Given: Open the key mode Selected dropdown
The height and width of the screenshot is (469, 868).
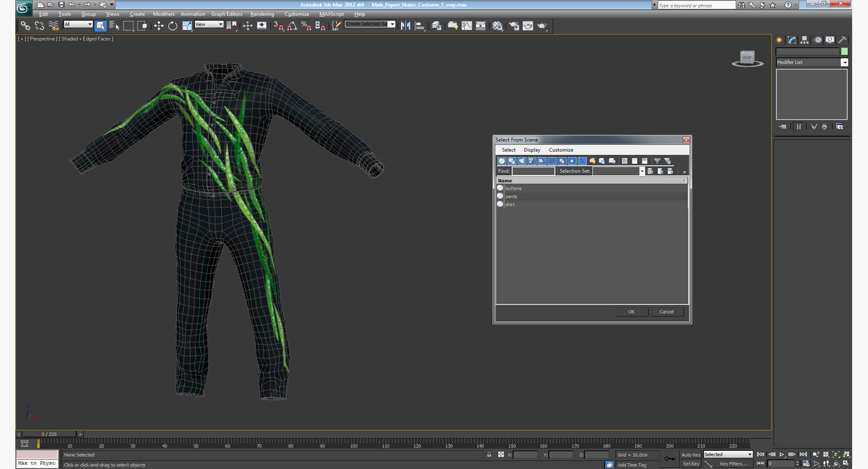Looking at the screenshot, I should [x=728, y=454].
